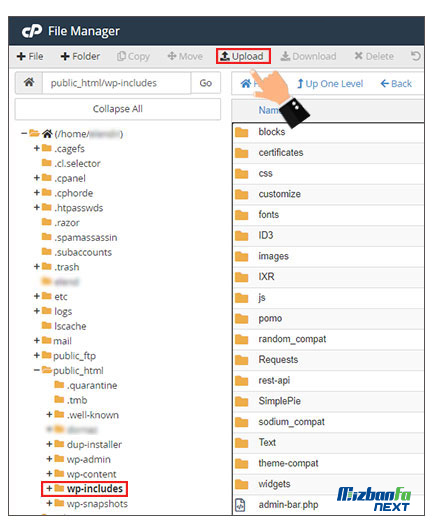
Task: Select the lscache folder in tree
Action: [64, 326]
